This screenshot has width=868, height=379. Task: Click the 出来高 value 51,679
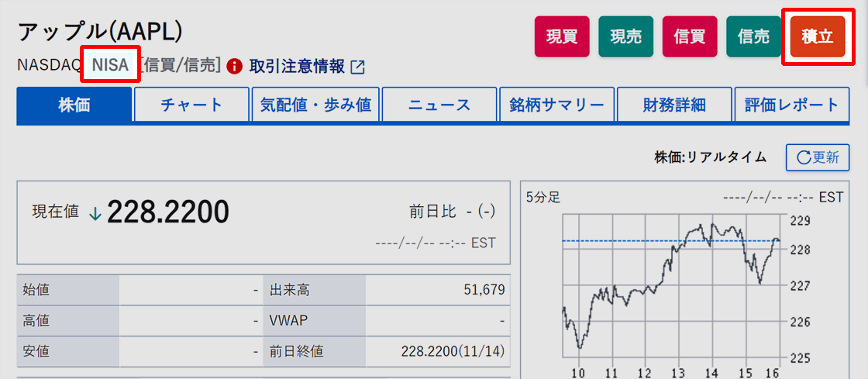point(485,289)
